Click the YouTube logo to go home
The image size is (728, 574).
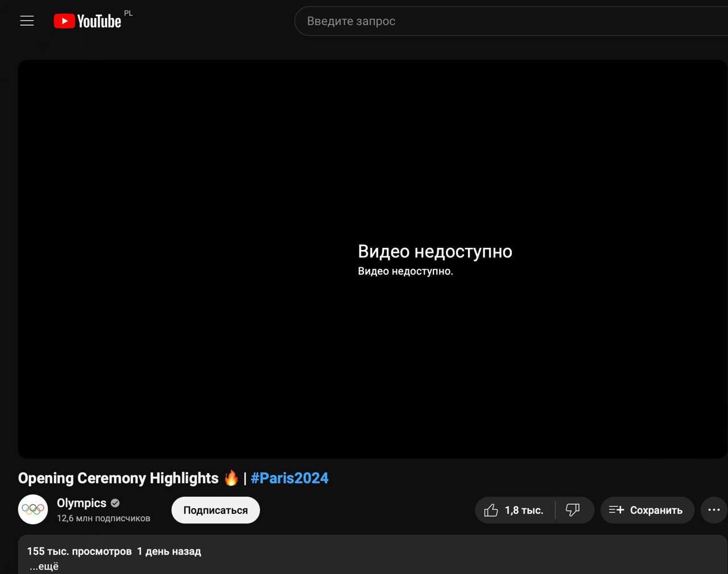tap(87, 21)
